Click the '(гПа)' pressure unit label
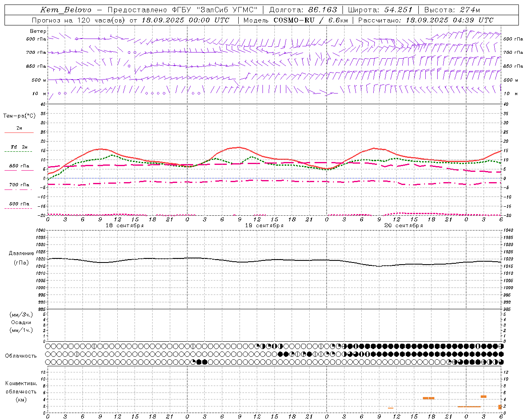Viewport: 525px width, 420px height. click(x=21, y=263)
